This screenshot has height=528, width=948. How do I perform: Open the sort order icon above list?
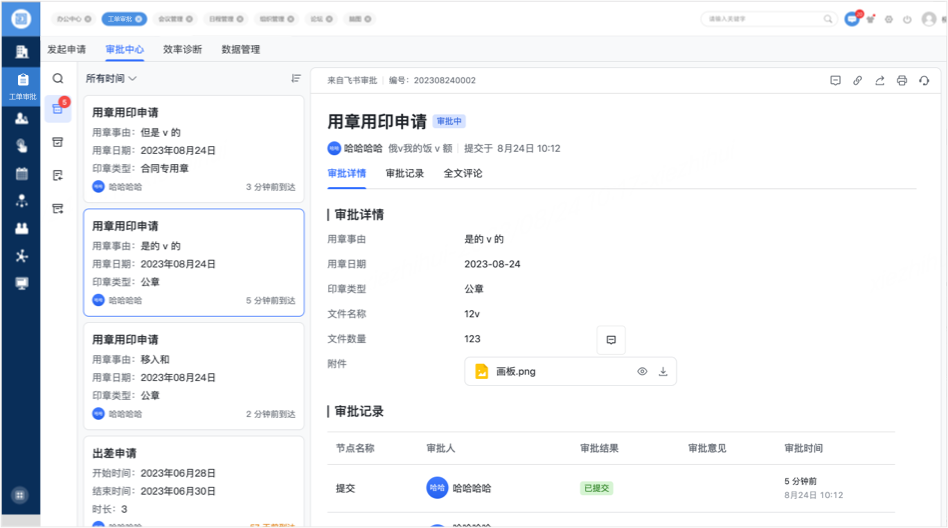pyautogui.click(x=295, y=78)
